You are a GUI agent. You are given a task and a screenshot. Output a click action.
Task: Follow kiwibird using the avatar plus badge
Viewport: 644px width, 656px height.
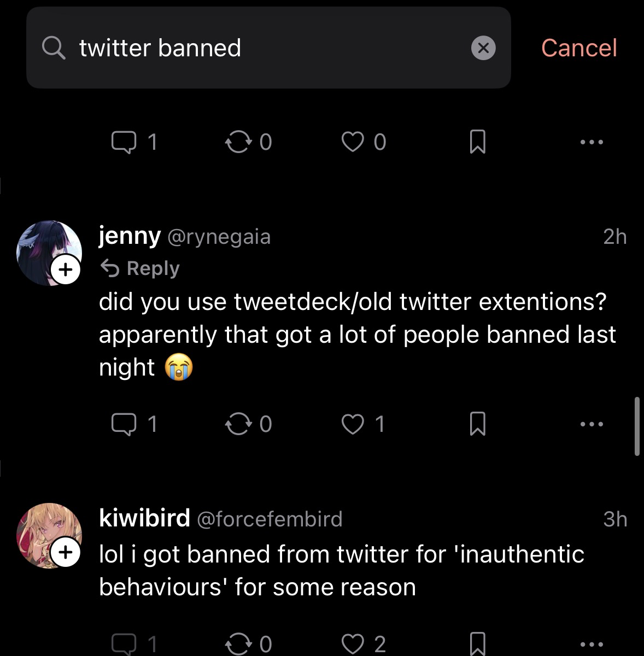tap(65, 552)
